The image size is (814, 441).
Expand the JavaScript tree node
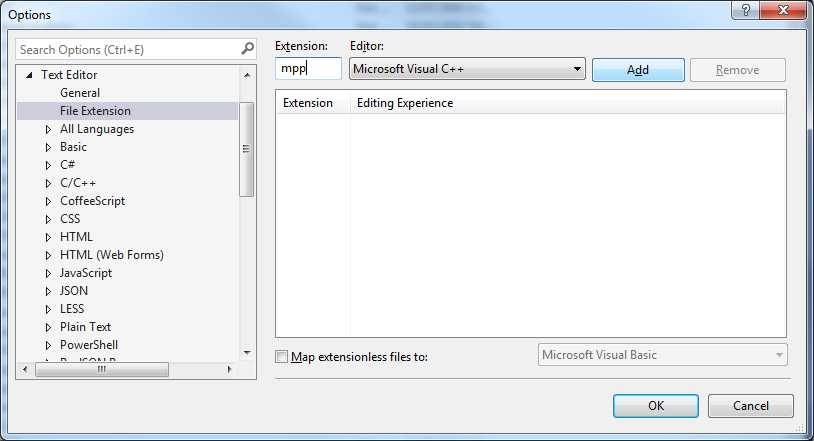(48, 273)
